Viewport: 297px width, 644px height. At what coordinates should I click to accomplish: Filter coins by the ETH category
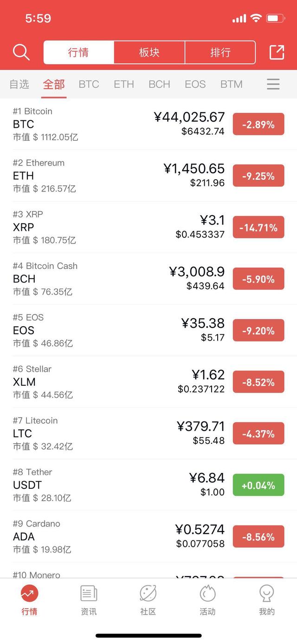coord(123,84)
